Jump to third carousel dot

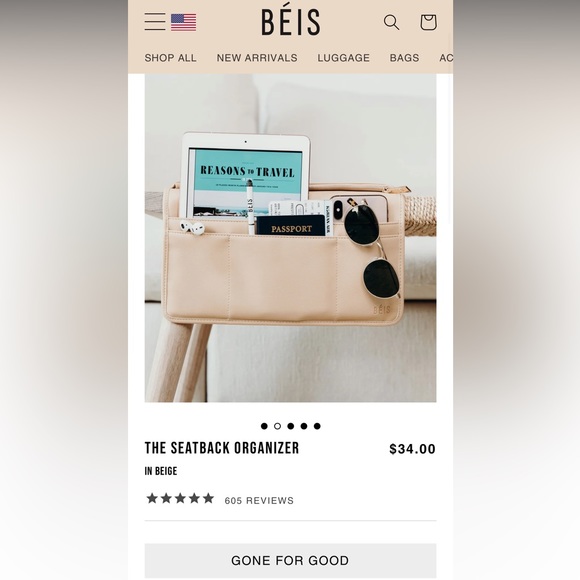pyautogui.click(x=291, y=426)
